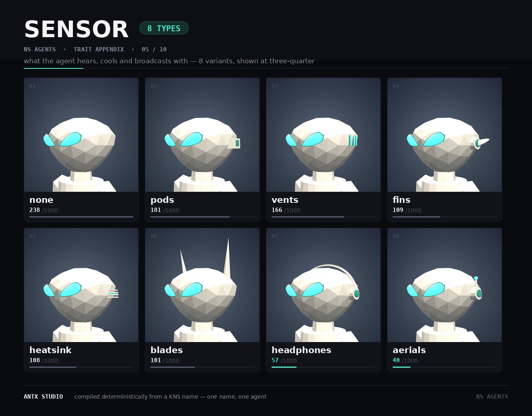Click the 238 count on the none card
532x416 pixels.
pos(34,210)
